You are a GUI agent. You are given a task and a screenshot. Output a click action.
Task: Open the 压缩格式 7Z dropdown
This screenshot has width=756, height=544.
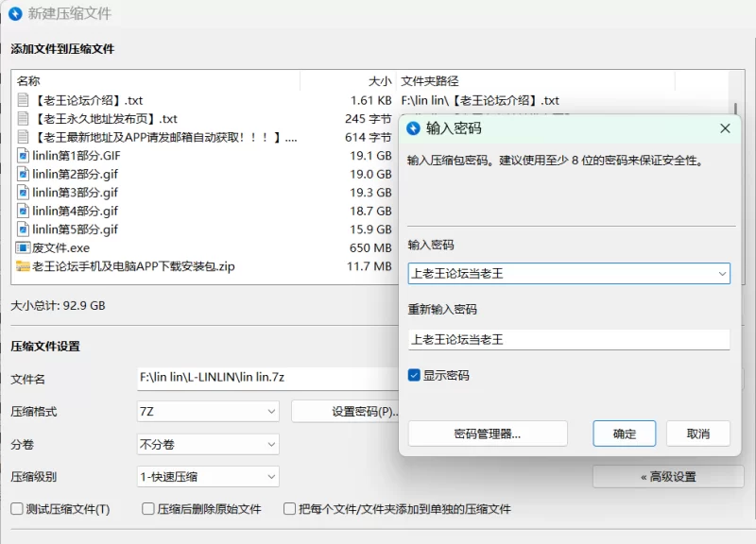click(x=208, y=411)
